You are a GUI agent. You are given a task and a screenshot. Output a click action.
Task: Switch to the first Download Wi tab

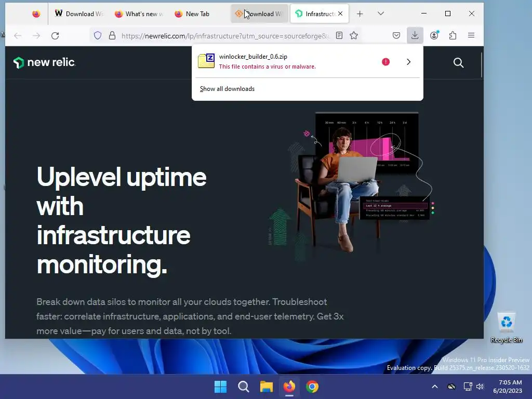(x=79, y=14)
